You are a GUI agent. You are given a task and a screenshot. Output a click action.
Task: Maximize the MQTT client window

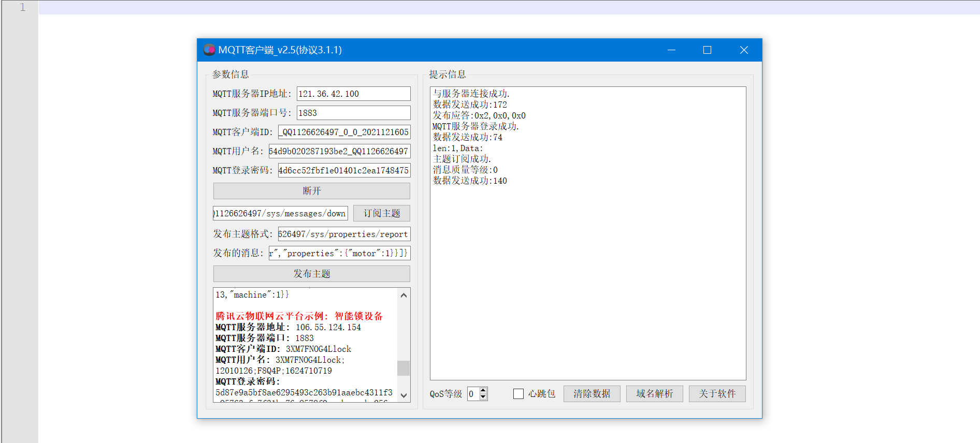tap(707, 50)
